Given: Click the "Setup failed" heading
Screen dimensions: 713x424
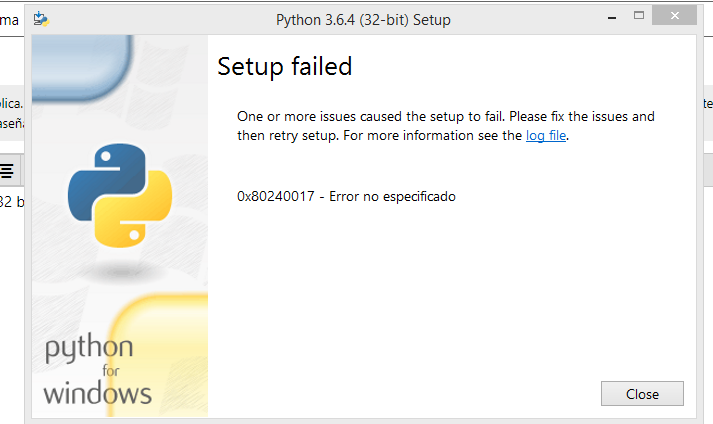Looking at the screenshot, I should [285, 66].
